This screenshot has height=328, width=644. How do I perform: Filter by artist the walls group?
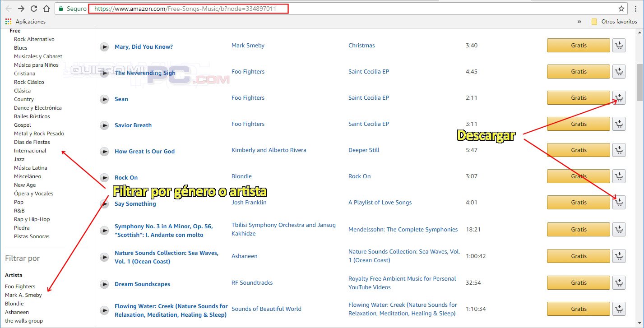tap(24, 321)
